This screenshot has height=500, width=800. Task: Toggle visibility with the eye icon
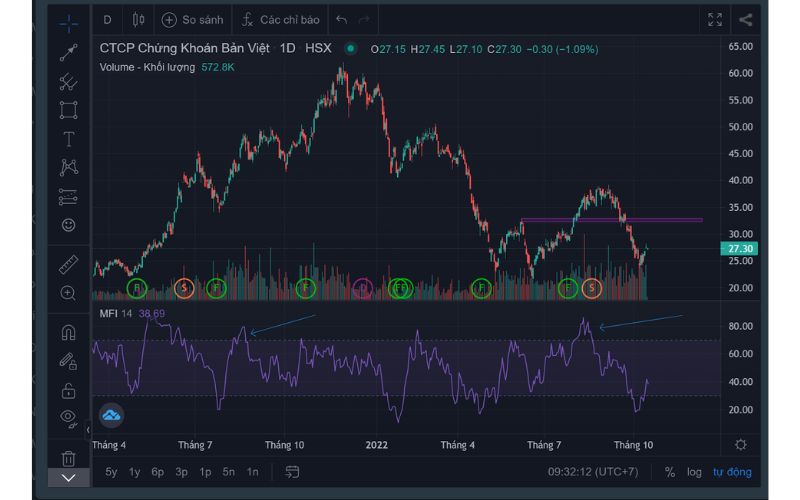click(x=68, y=417)
